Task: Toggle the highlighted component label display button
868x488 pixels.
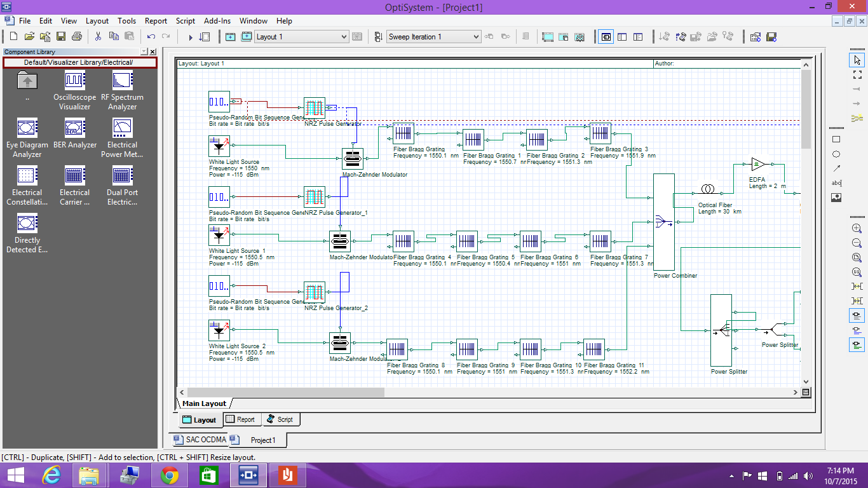Action: click(857, 316)
